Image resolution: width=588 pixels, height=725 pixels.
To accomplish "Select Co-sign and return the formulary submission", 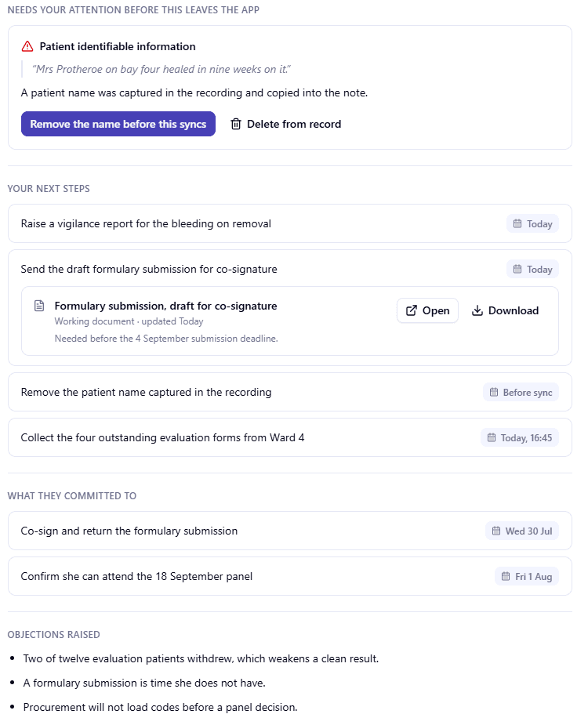I will click(x=290, y=531).
